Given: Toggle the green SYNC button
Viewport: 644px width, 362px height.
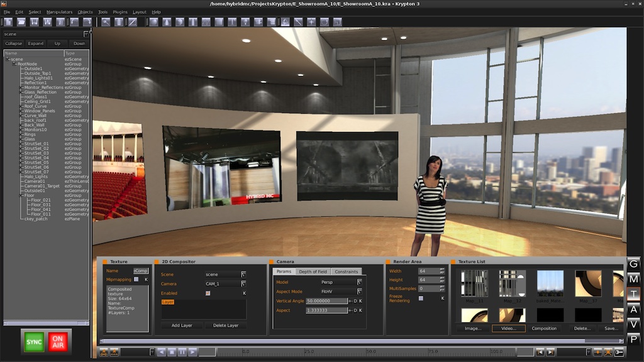Looking at the screenshot, I should (34, 342).
